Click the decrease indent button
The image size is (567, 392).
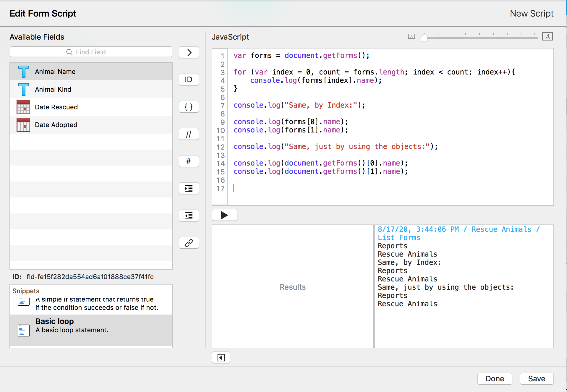189,216
